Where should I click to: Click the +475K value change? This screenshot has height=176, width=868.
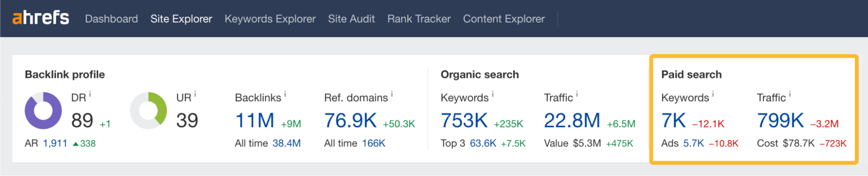(x=620, y=143)
